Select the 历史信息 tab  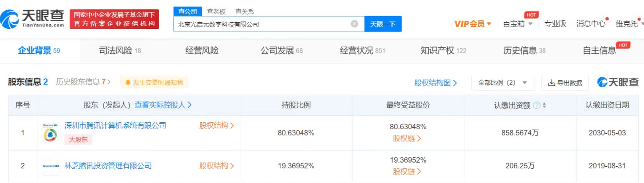click(x=524, y=50)
